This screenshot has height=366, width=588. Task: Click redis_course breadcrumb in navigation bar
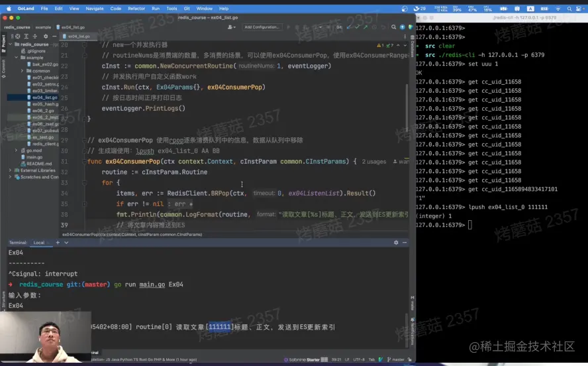coord(17,27)
